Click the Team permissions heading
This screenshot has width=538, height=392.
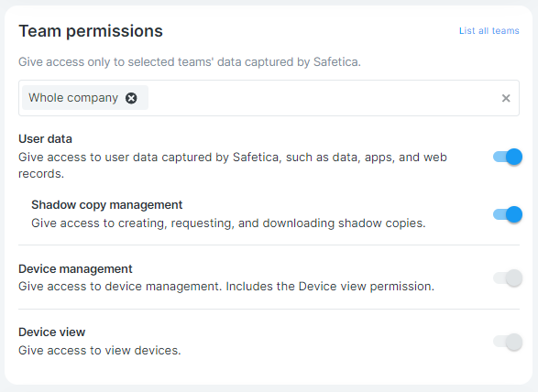tap(91, 31)
